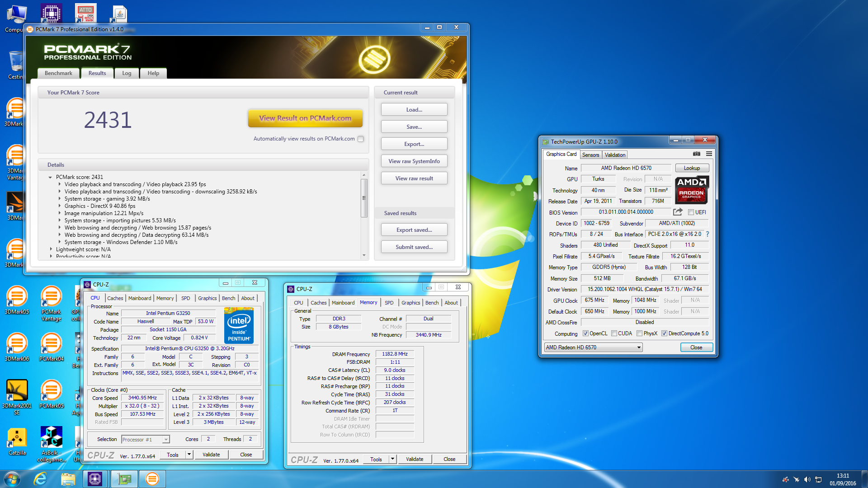Open the Validation tab in GPU-Z
Viewport: 868px width, 488px height.
coord(615,155)
